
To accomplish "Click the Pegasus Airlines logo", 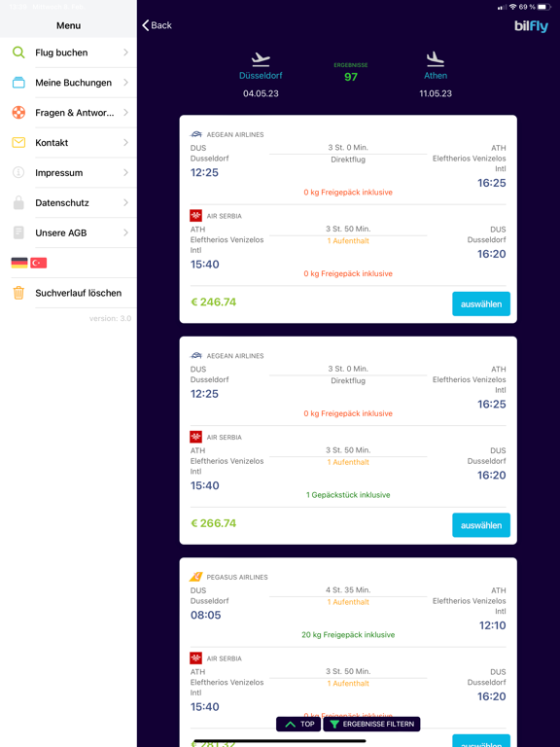I will [195, 577].
